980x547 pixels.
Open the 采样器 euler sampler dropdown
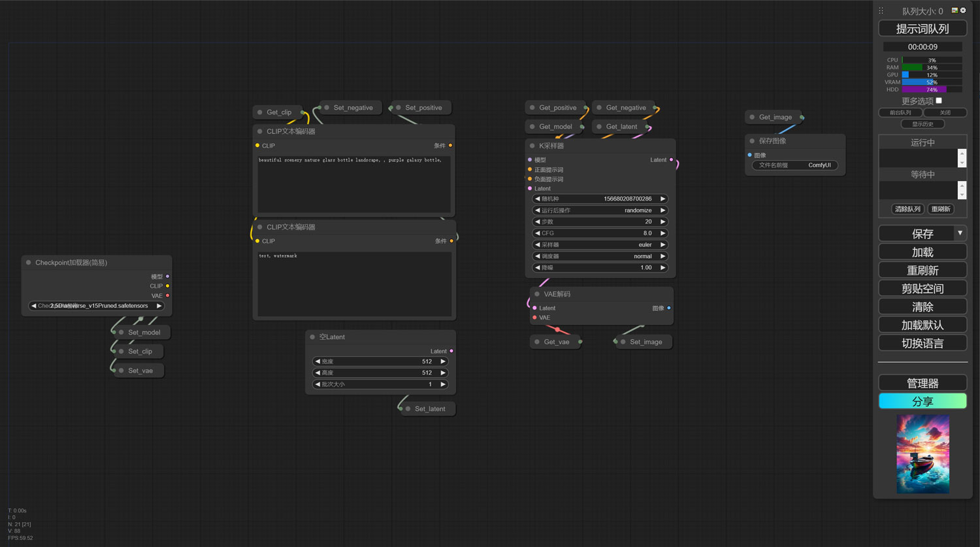click(x=600, y=244)
